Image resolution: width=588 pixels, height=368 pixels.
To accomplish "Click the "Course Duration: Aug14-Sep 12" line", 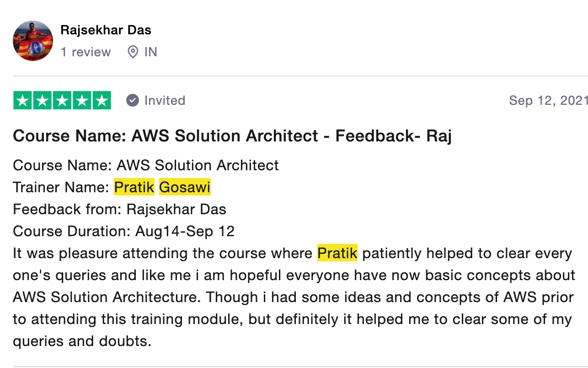I will (x=124, y=232).
